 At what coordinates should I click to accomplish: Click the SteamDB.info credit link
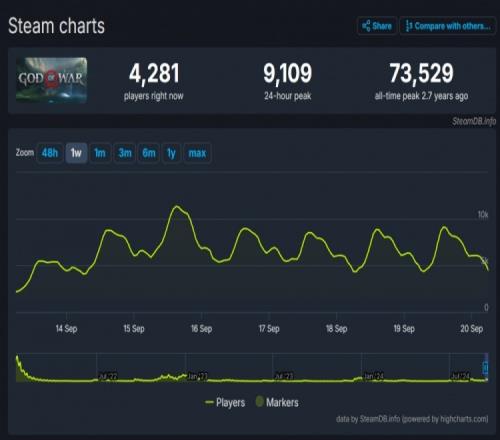380,419
